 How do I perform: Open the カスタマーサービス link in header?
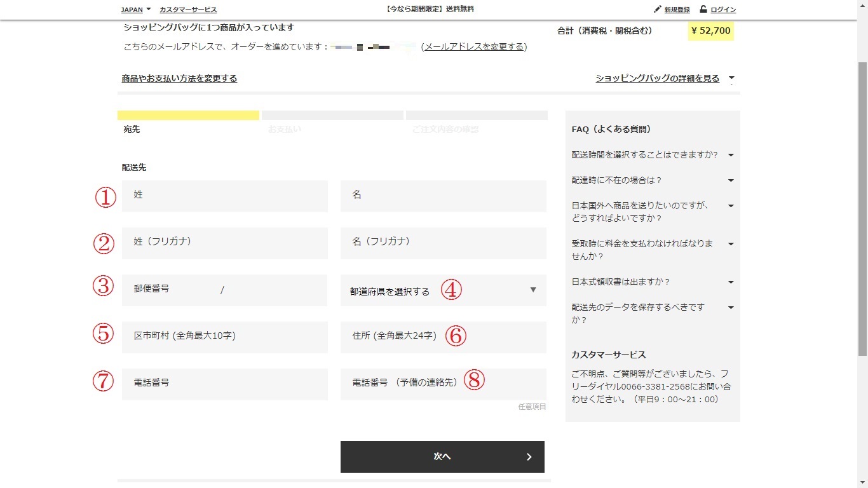188,10
